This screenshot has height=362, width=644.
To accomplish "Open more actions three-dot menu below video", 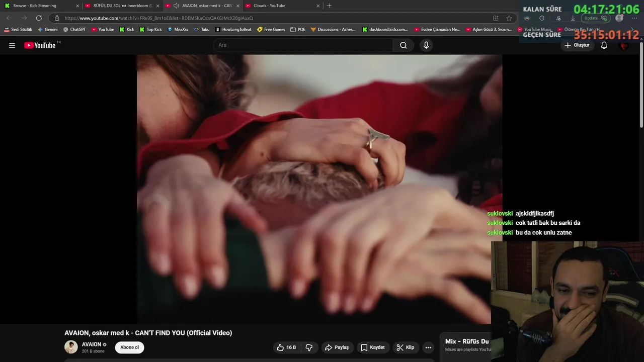I will click(x=428, y=347).
